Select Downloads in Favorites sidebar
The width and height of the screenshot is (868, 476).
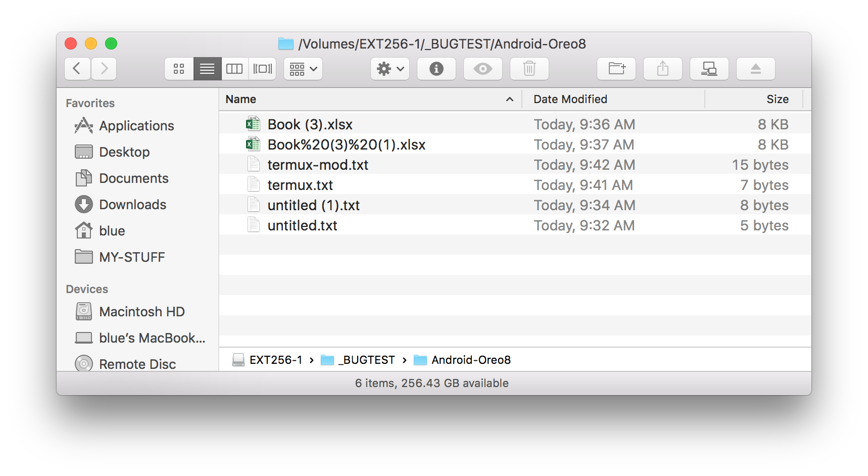(132, 205)
